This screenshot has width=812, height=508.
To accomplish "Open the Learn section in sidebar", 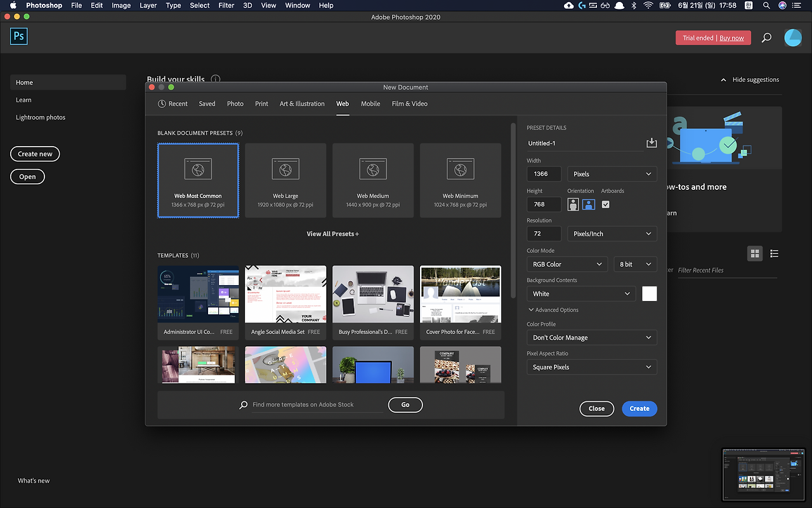I will [23, 100].
